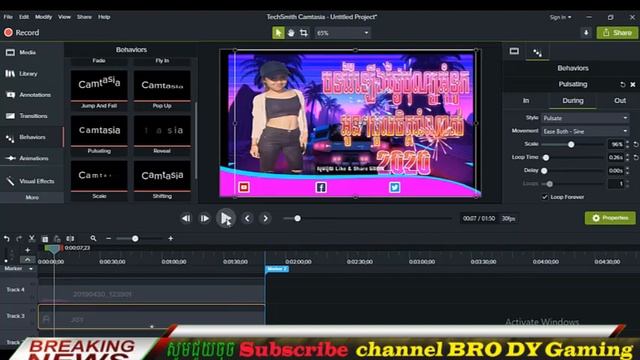Open the Sign In dropdown
The width and height of the screenshot is (640, 360).
[x=560, y=17]
